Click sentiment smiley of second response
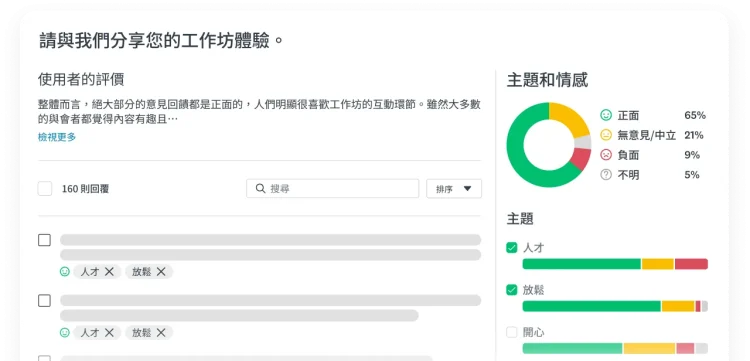This screenshot has height=361, width=750. pos(65,332)
